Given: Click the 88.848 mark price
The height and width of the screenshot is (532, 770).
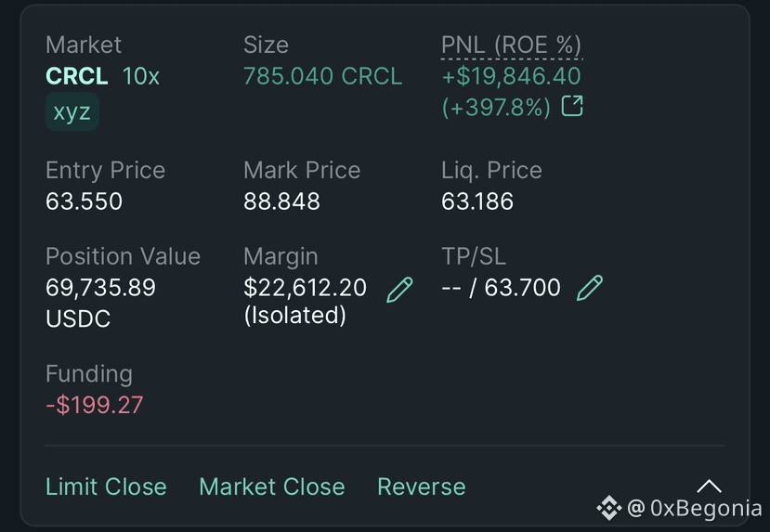Looking at the screenshot, I should (281, 201).
